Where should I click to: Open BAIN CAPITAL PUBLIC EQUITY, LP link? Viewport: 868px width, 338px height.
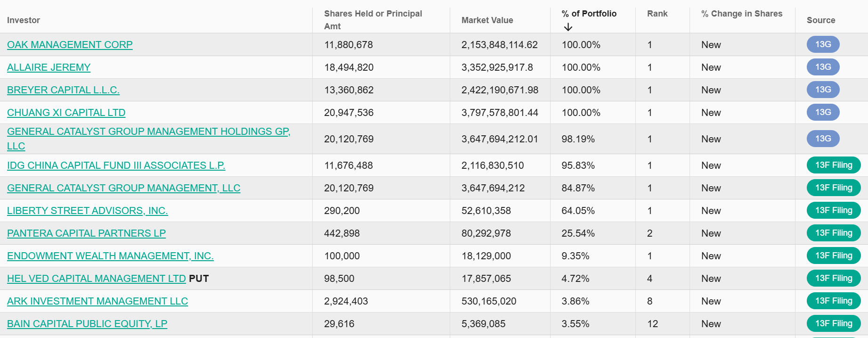pyautogui.click(x=87, y=324)
